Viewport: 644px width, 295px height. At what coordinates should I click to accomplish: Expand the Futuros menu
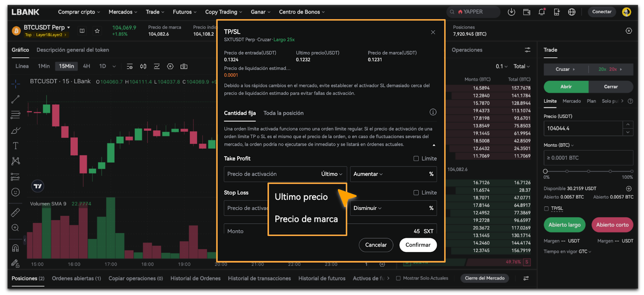[185, 12]
